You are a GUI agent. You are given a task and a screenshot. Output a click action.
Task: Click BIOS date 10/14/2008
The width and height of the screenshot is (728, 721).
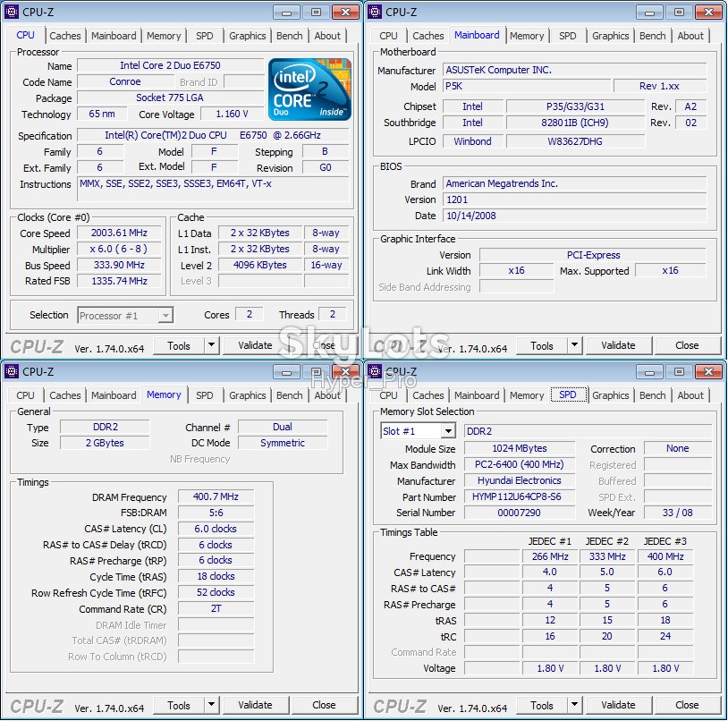coord(575,216)
